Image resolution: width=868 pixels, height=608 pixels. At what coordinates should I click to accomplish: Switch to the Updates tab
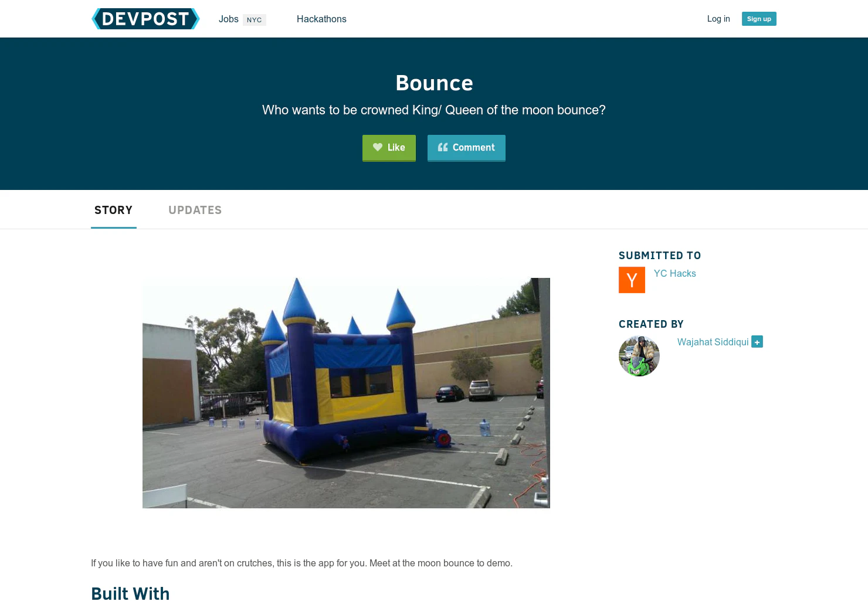pos(195,210)
